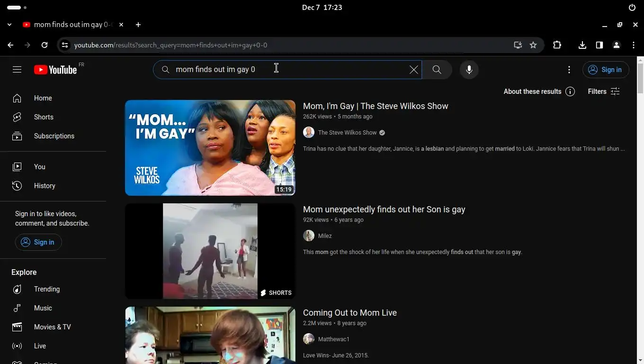Open the Dec 7 17:23 clock menu

pyautogui.click(x=322, y=8)
